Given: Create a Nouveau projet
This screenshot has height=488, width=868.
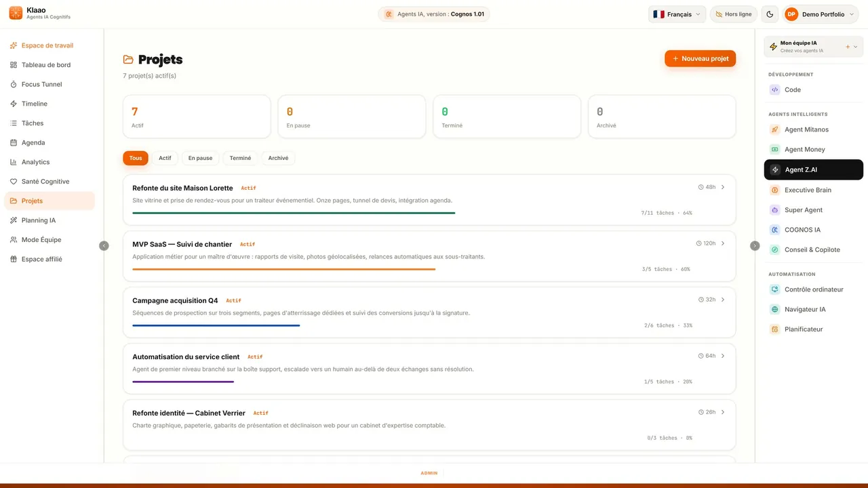Looking at the screenshot, I should (x=700, y=59).
